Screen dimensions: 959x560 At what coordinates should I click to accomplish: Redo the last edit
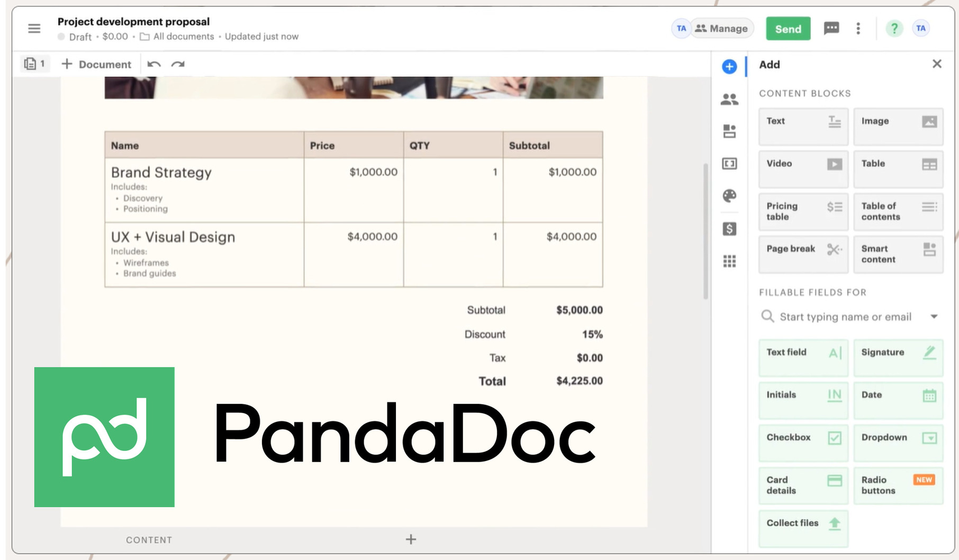click(x=178, y=64)
